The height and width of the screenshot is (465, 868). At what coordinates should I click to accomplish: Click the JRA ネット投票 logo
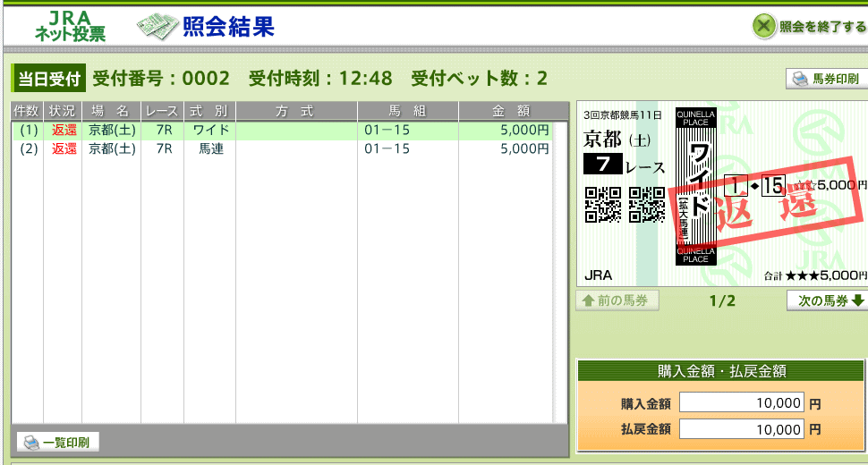pyautogui.click(x=70, y=26)
